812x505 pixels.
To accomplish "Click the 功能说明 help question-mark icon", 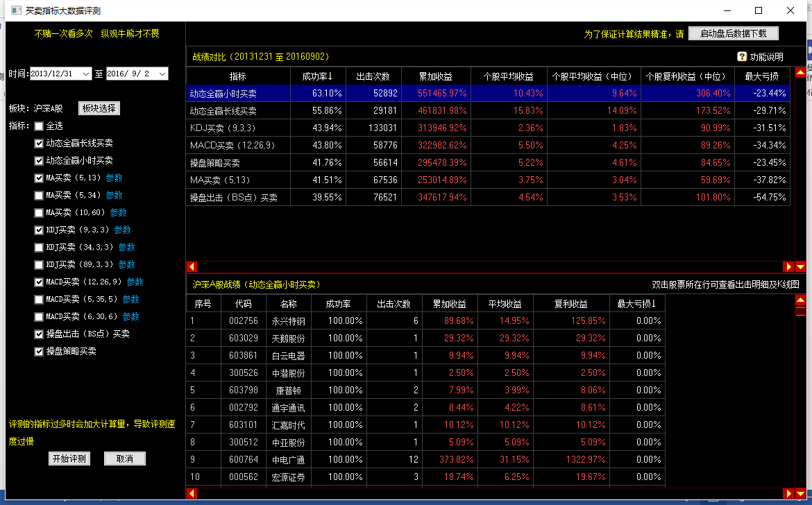I will point(742,57).
